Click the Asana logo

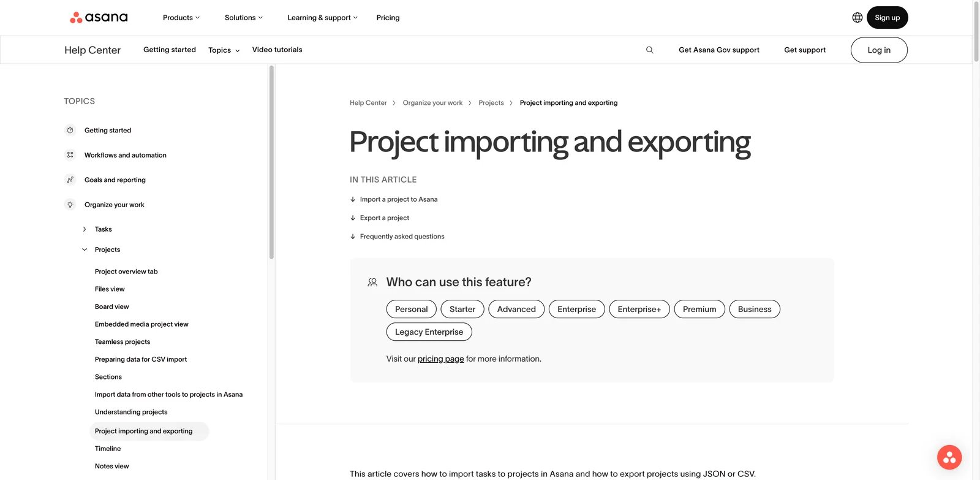(99, 17)
